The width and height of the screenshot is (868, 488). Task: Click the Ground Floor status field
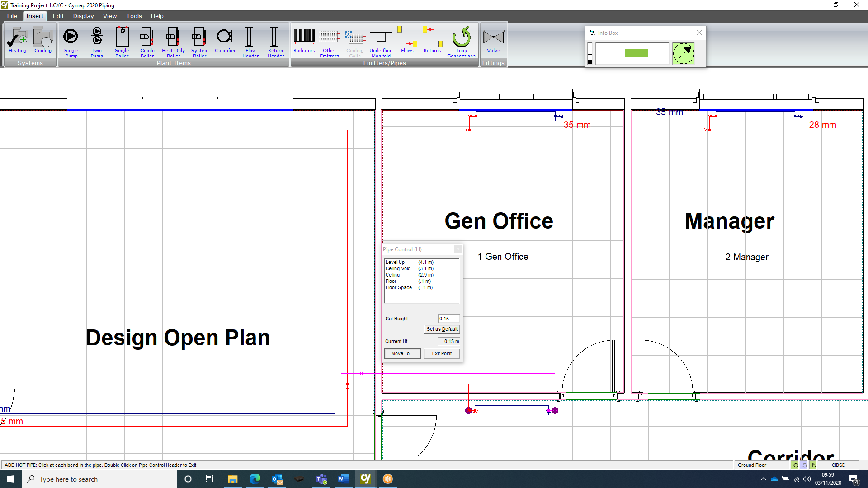coord(763,465)
